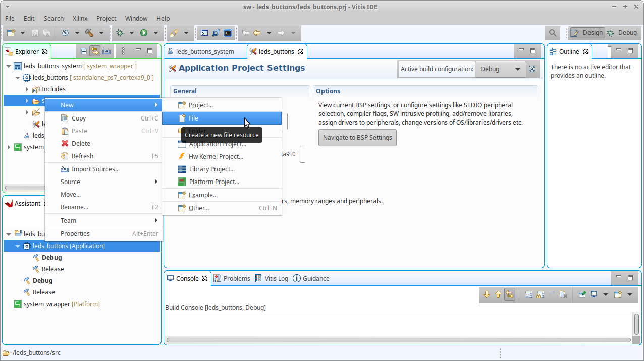Screen dimensions: 644x361
Task: Click the Pin Console icon
Action: pyautogui.click(x=582, y=295)
